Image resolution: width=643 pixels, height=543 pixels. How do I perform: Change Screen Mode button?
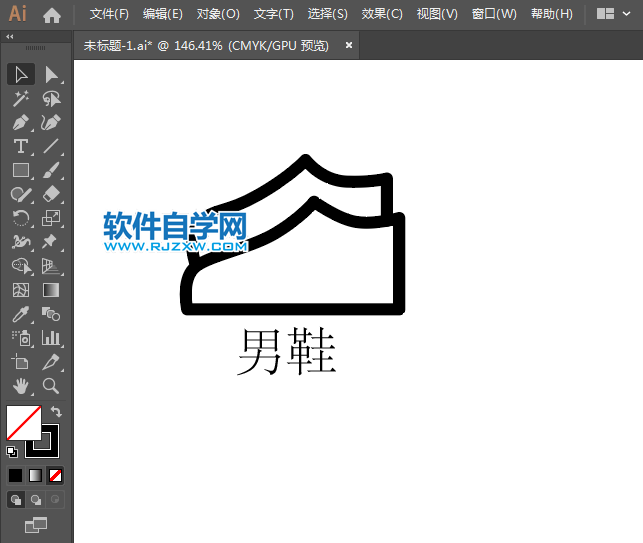click(36, 525)
